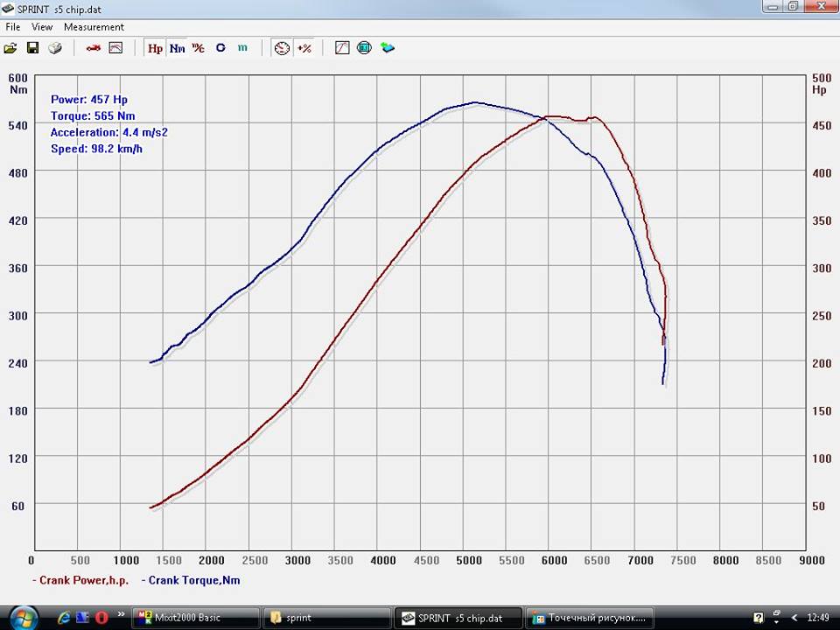Open the File menu
The width and height of the screenshot is (840, 630).
12,27
